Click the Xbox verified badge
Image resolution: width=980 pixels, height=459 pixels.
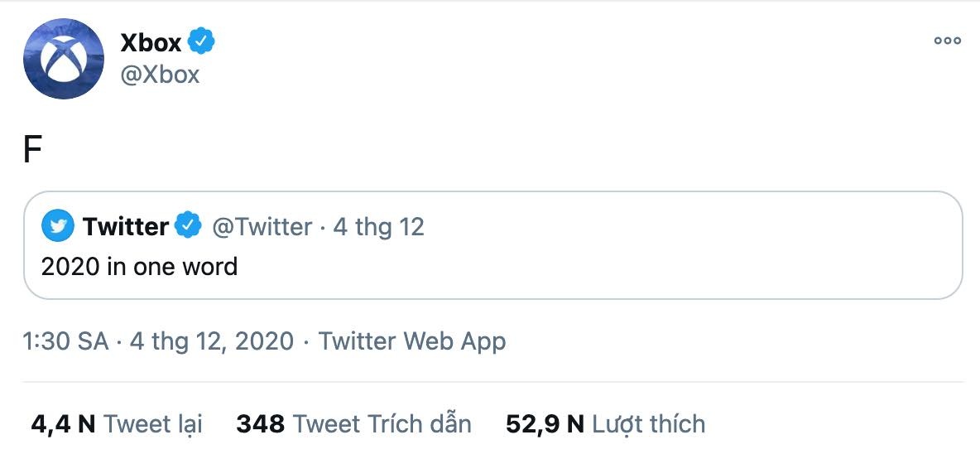coord(201,41)
